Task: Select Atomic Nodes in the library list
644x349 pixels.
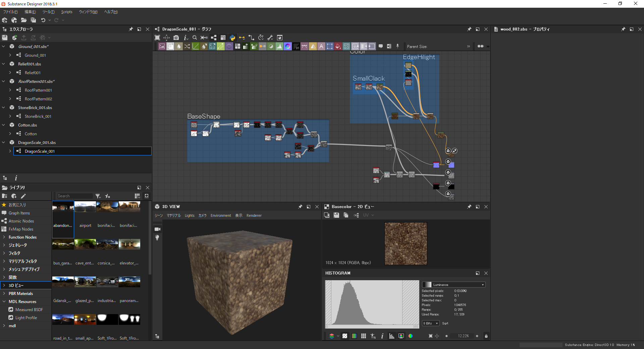Action: coord(21,221)
